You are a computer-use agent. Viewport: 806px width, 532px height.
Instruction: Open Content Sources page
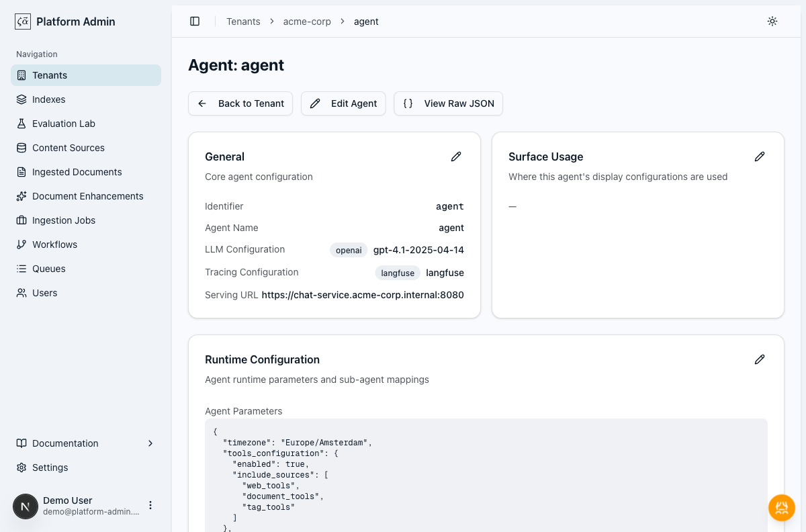click(86, 148)
